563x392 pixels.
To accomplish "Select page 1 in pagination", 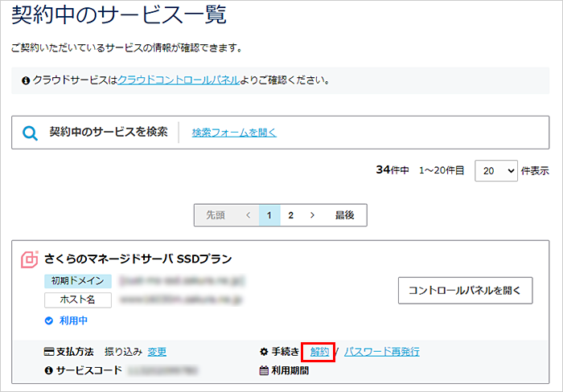I will click(269, 215).
